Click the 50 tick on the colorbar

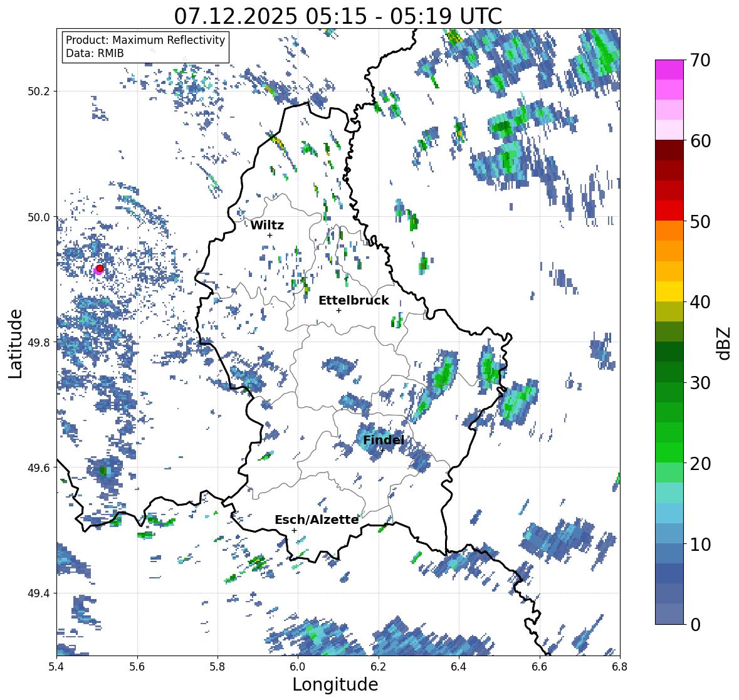pos(700,221)
